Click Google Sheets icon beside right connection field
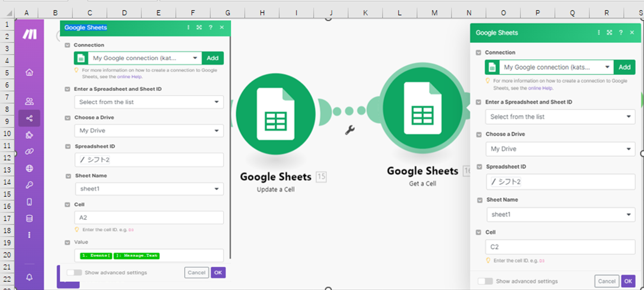The image size is (644, 290). coord(492,67)
